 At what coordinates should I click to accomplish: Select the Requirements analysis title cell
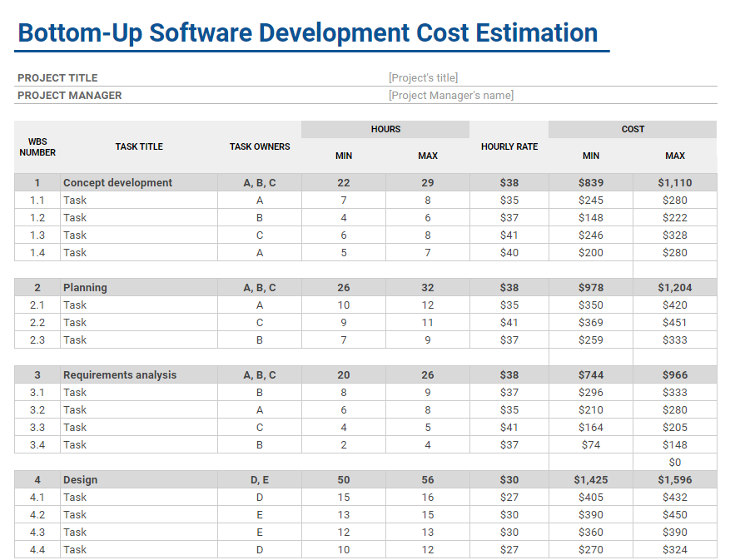click(x=120, y=374)
